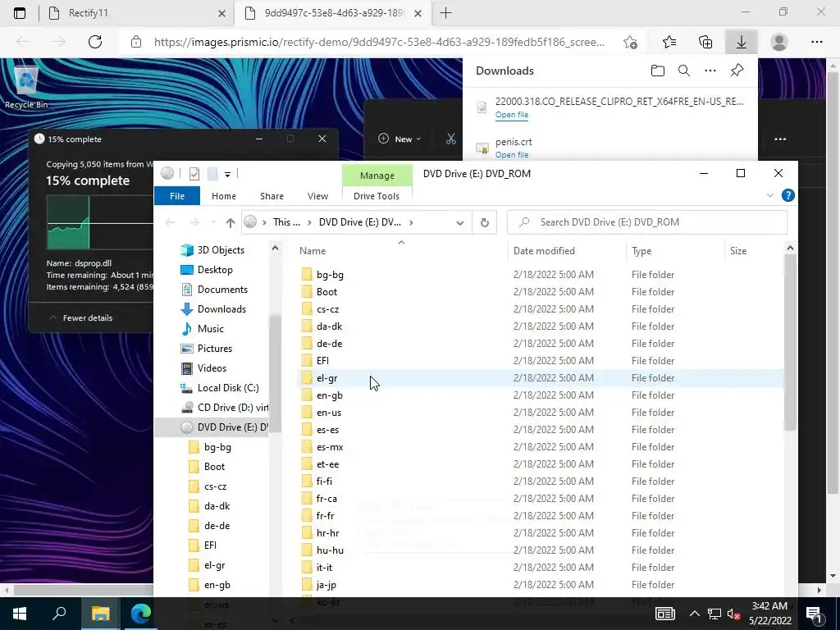Open File Explorer from taskbar
The height and width of the screenshot is (630, 840).
coord(100,614)
